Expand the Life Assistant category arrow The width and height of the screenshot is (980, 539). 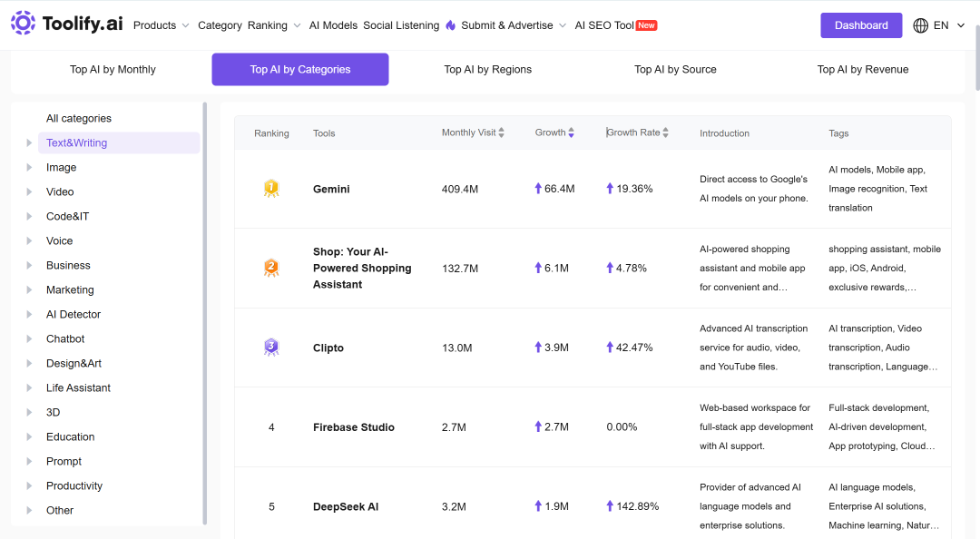[x=29, y=387]
